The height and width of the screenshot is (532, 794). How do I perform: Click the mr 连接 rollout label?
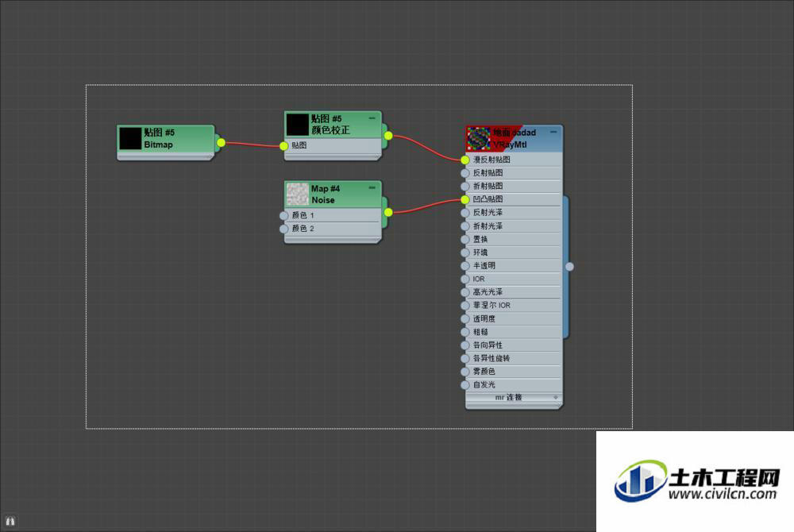(x=508, y=397)
